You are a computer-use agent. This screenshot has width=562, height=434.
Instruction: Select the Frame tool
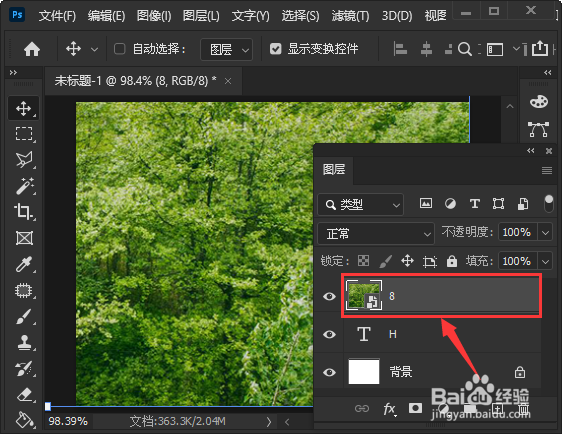pos(24,238)
